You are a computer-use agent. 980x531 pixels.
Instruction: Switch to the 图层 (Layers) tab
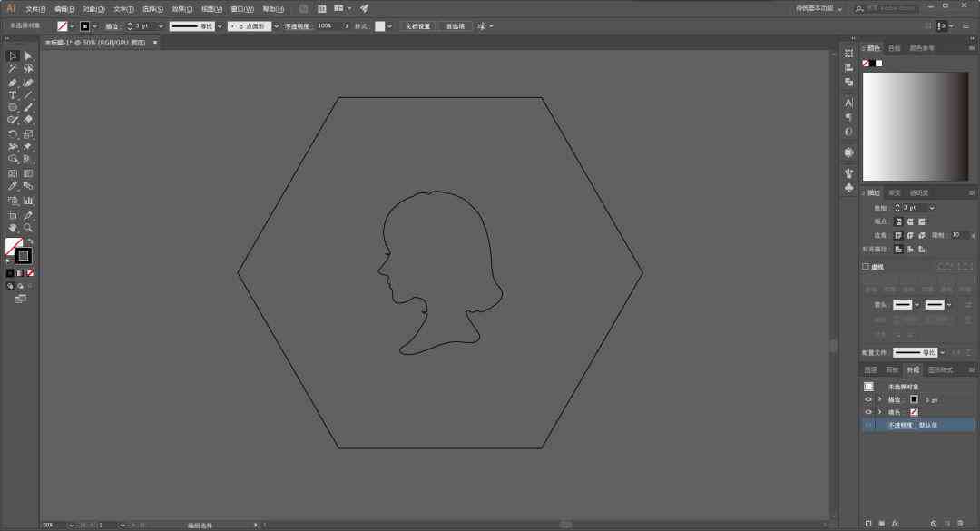[870, 369]
